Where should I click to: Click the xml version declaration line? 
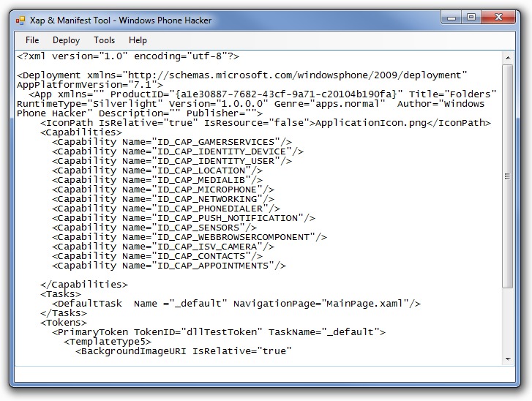tap(128, 56)
